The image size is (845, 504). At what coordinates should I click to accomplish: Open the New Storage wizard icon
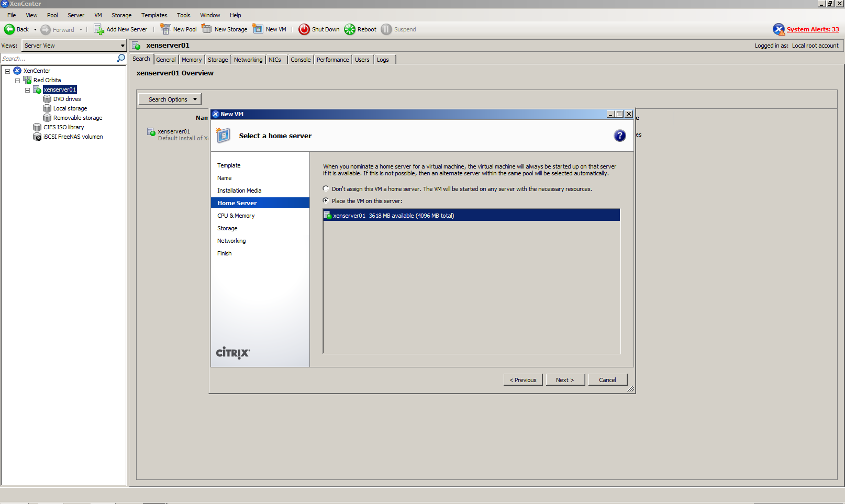207,29
